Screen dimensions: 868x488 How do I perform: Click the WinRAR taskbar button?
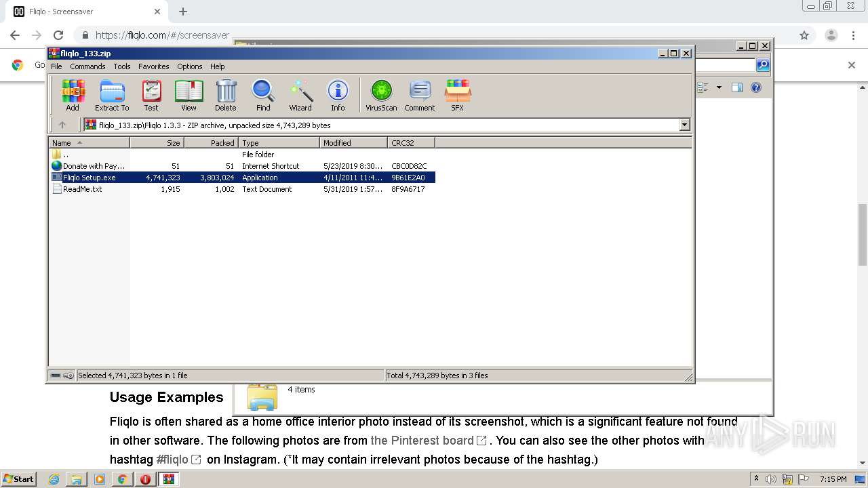(169, 479)
